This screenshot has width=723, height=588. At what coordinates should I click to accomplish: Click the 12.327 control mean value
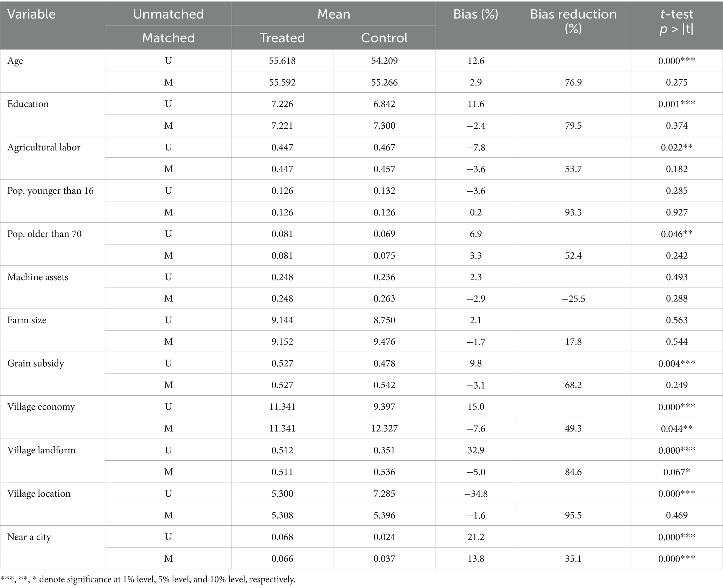(384, 428)
